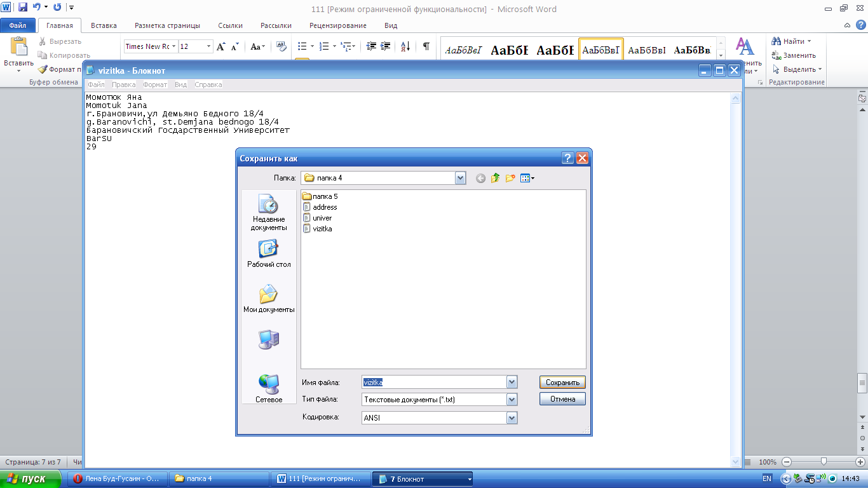Click the Отмена button in Save dialog
Viewport: 868px width, 488px height.
[562, 399]
